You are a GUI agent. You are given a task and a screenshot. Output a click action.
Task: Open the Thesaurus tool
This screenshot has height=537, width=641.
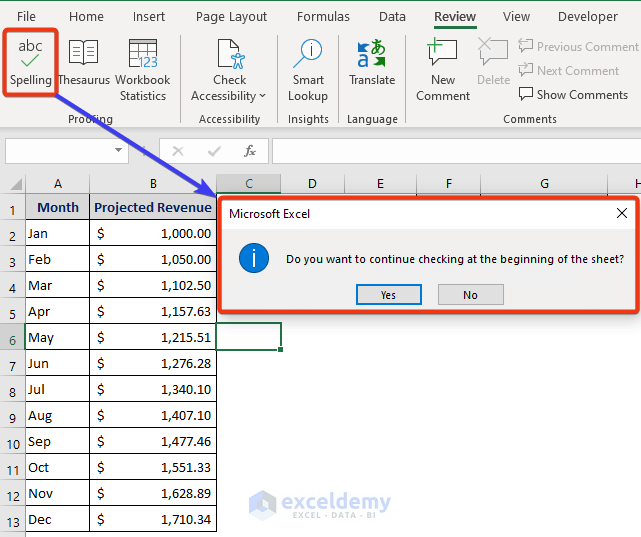(84, 62)
